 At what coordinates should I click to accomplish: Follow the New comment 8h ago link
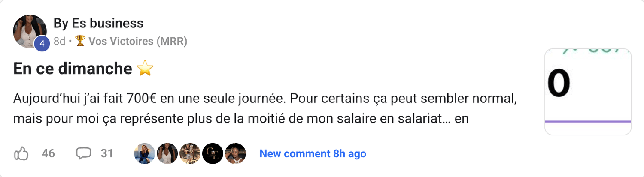pyautogui.click(x=313, y=153)
